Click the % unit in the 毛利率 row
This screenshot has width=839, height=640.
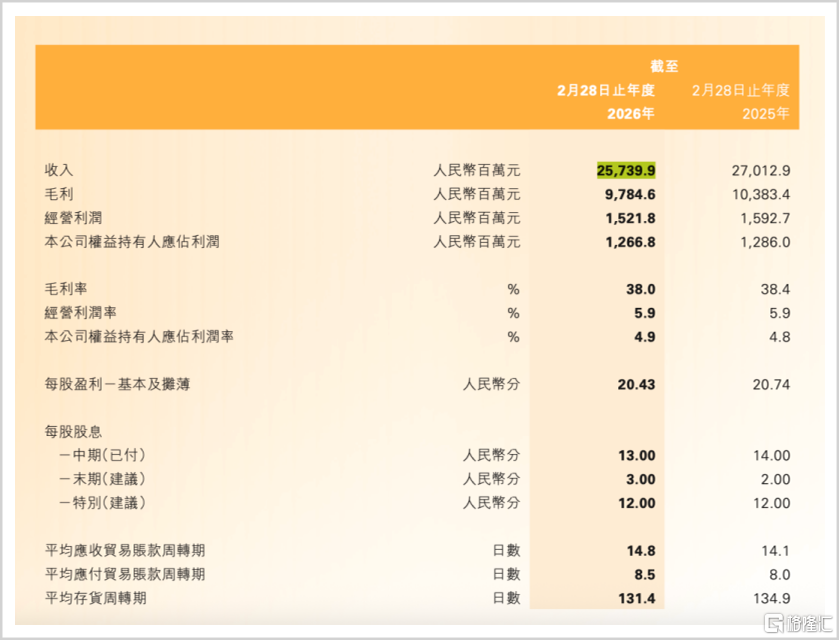(513, 289)
